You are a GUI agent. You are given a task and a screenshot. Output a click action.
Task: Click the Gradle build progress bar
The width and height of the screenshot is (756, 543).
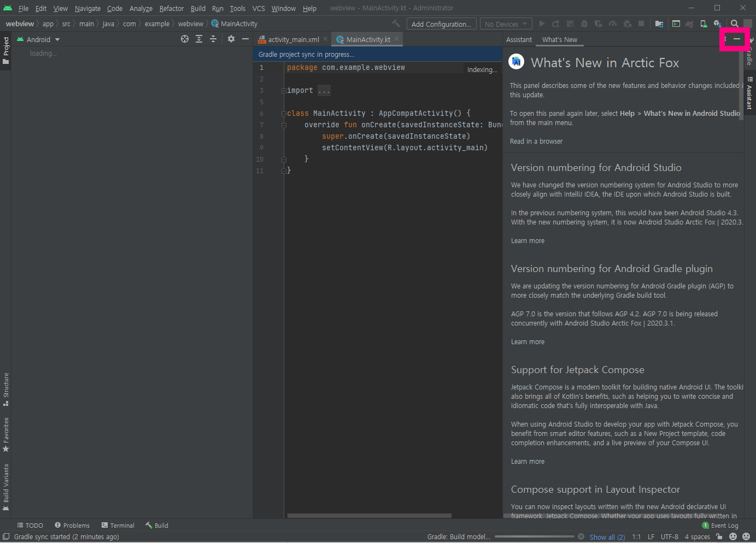pos(535,536)
